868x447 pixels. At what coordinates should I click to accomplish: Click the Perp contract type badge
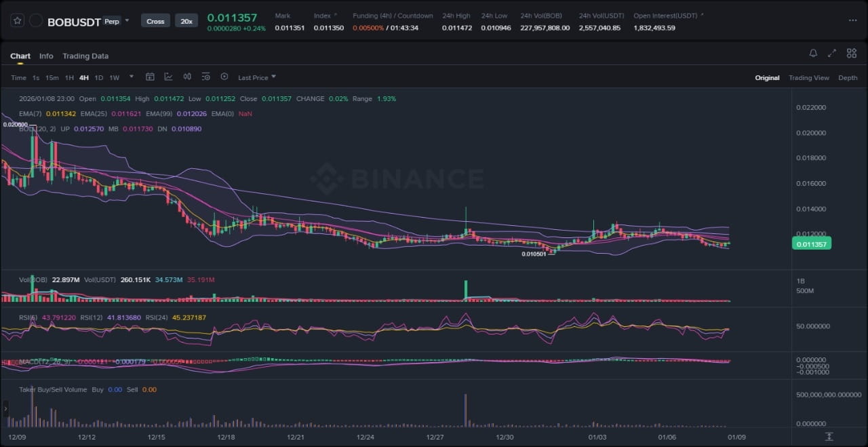click(111, 21)
